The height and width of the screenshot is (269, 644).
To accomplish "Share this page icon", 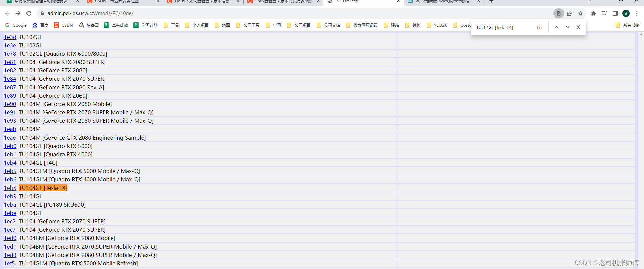I will [570, 13].
